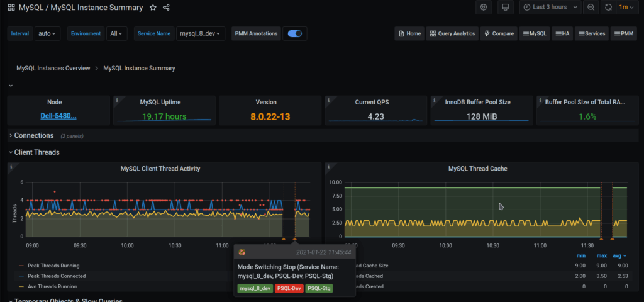This screenshot has width=644, height=302.
Task: Click the cycle view mode monitor icon
Action: [x=504, y=8]
